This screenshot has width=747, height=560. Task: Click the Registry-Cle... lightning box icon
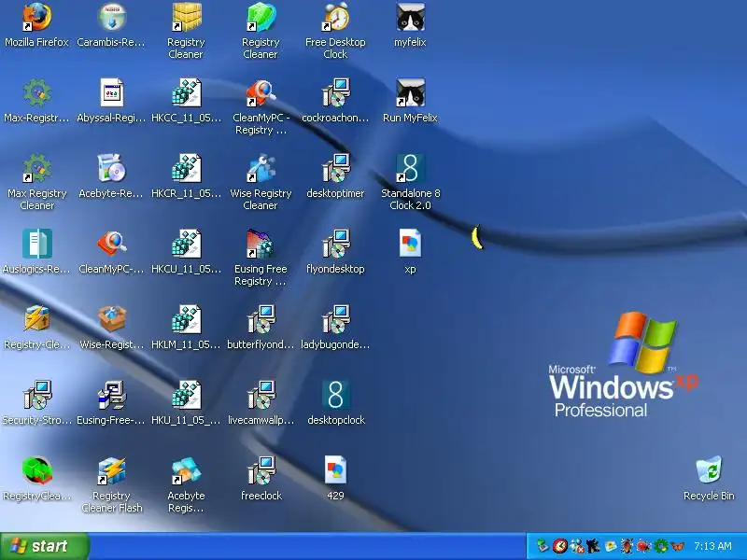(x=36, y=319)
